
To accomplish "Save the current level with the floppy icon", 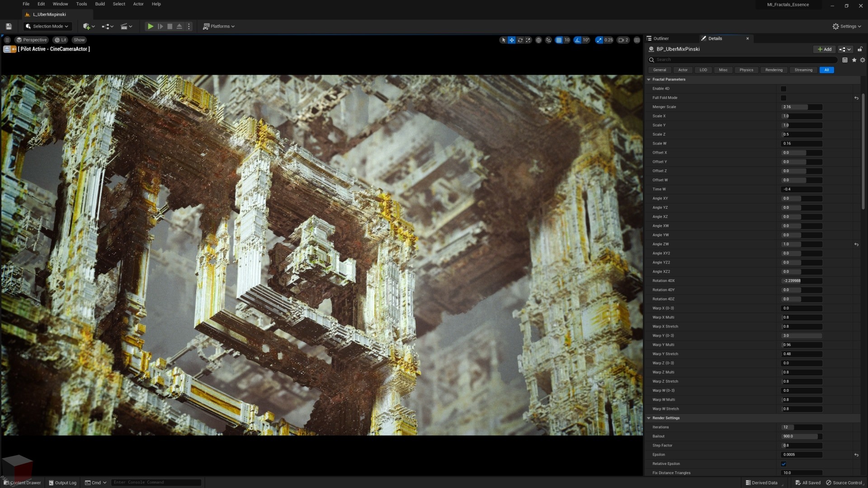I will (9, 26).
